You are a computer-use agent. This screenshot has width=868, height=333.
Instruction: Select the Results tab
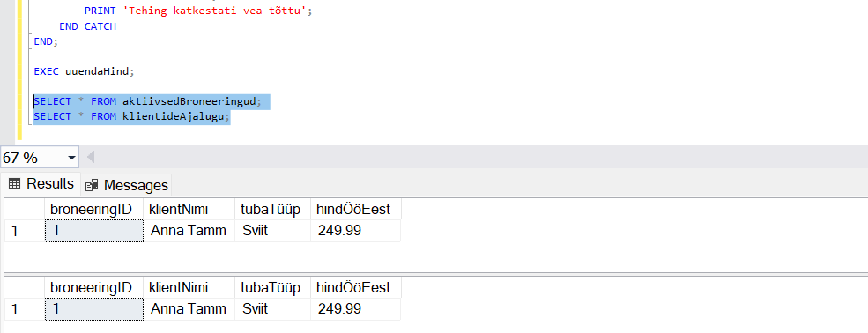(x=41, y=183)
